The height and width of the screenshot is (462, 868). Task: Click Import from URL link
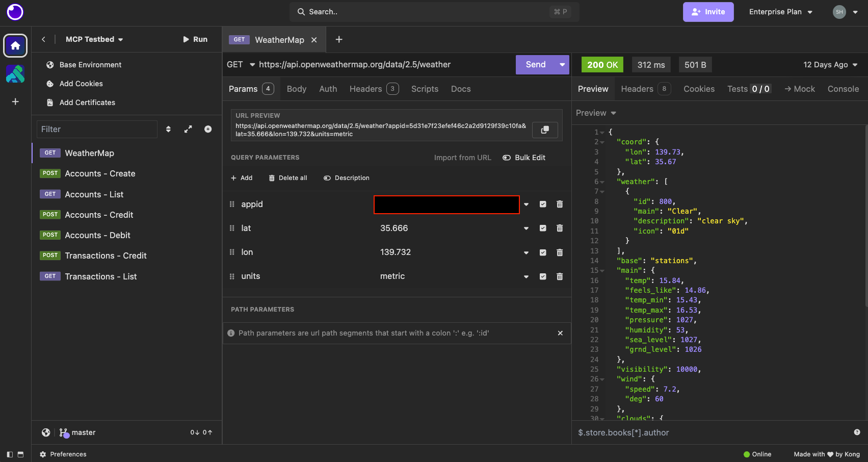click(x=462, y=158)
